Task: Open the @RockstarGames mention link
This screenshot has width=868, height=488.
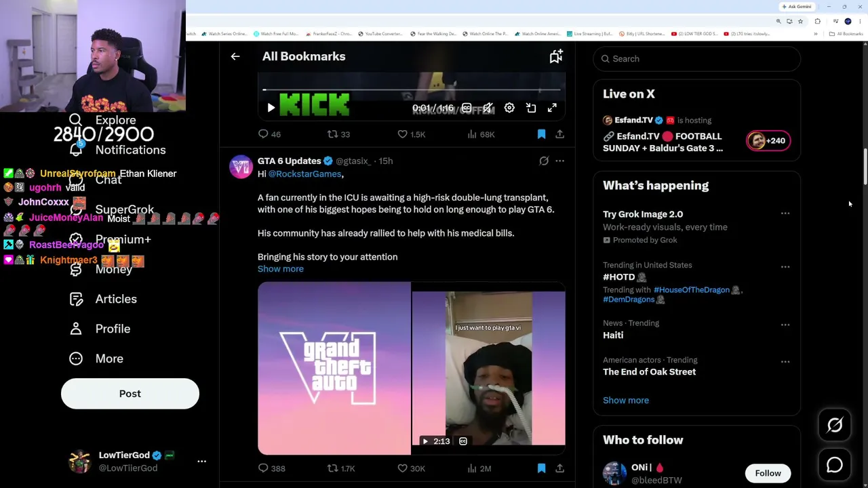Action: (x=304, y=174)
